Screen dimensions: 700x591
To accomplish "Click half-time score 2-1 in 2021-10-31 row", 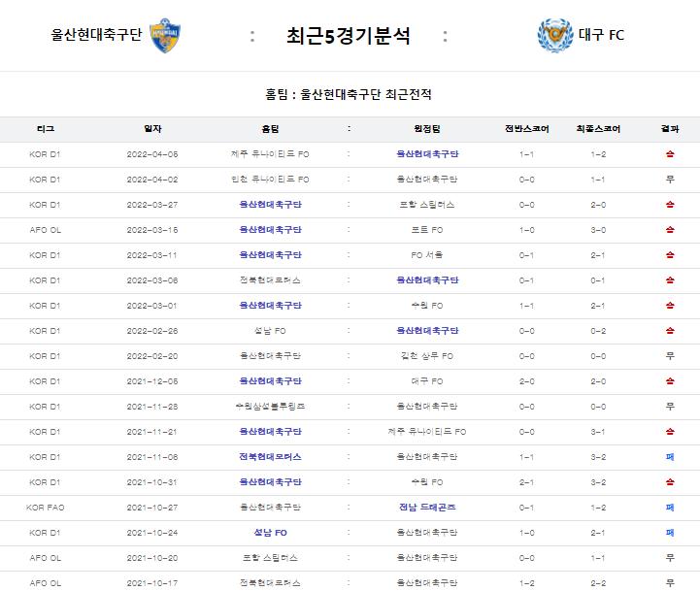I will [527, 482].
